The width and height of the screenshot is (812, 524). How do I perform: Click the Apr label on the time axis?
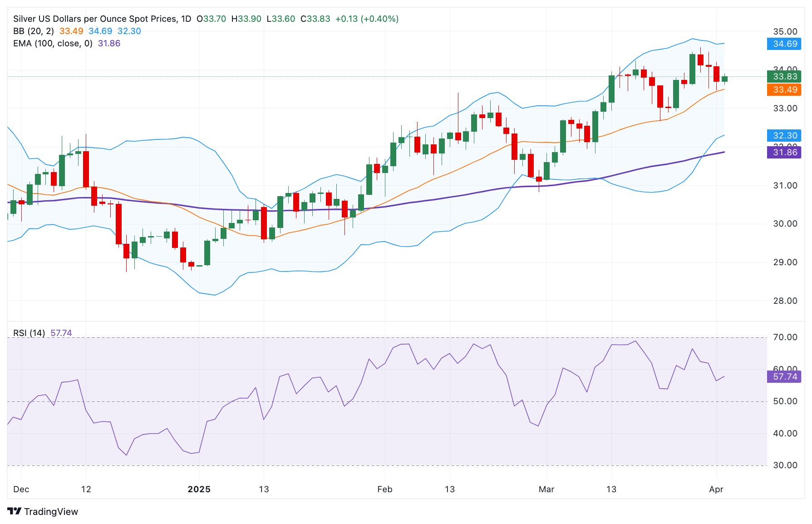click(x=717, y=489)
